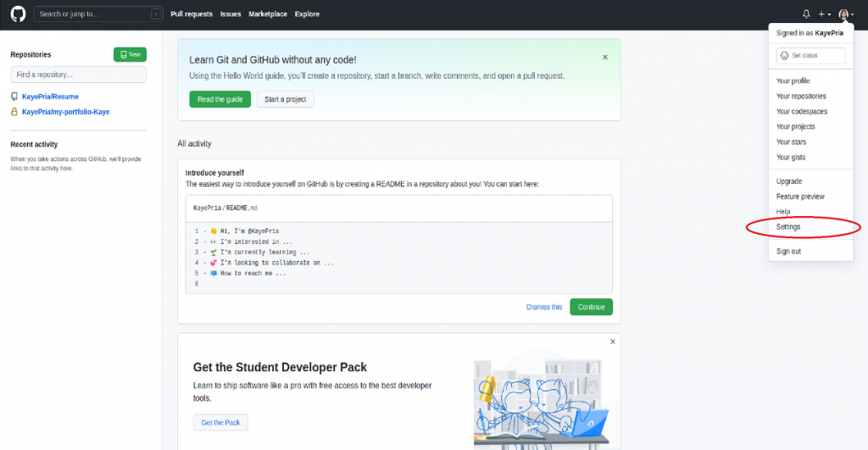Click the "Introduce yourself" heading
The image size is (868, 450).
click(214, 173)
